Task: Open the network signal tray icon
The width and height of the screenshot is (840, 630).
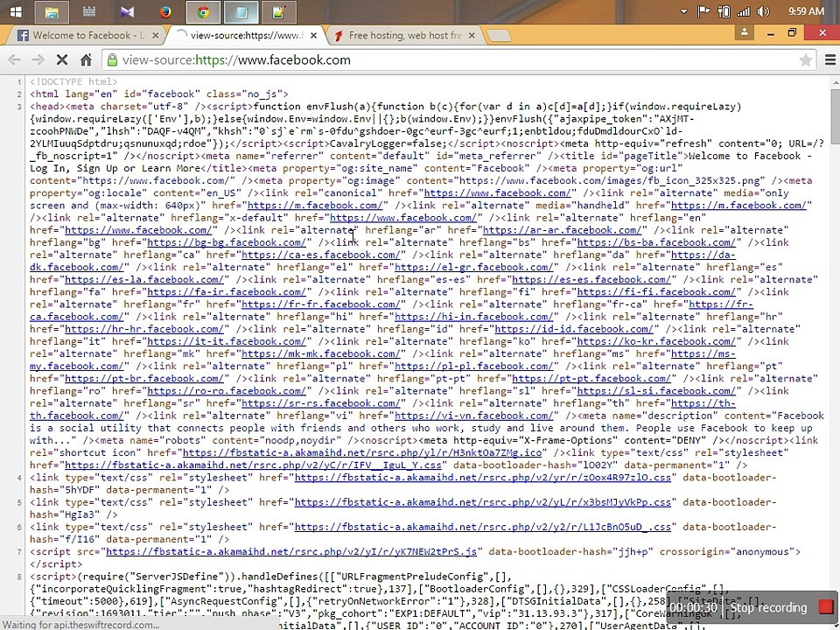Action: tap(744, 11)
